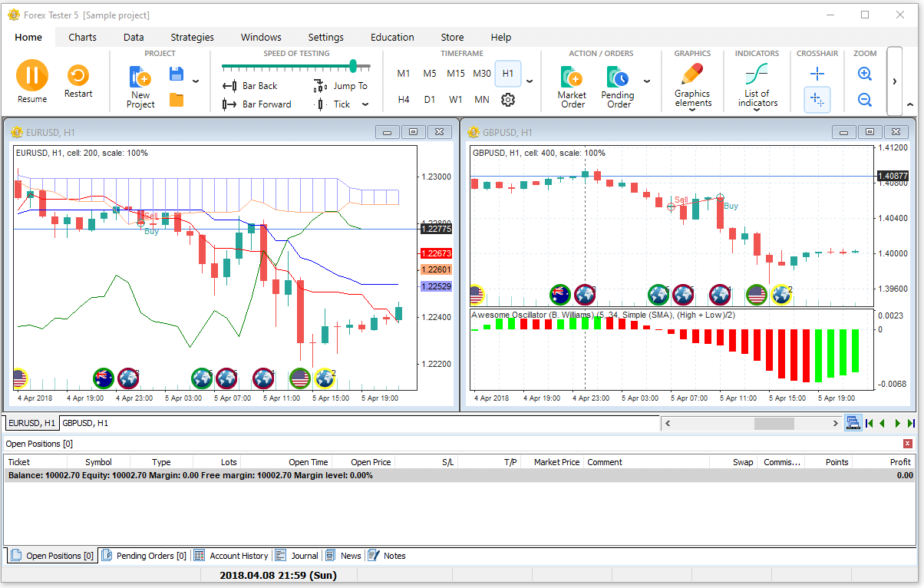Click the Zoom out magnifier icon

(x=865, y=100)
